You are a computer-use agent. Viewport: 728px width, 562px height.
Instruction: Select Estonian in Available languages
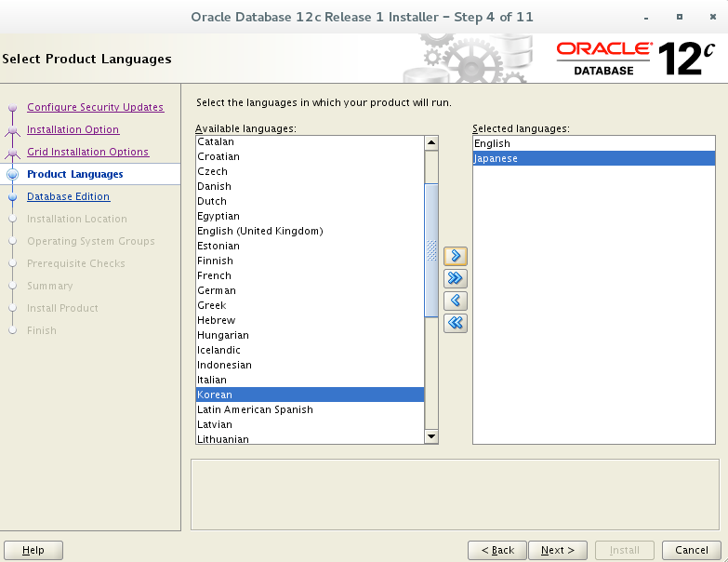310,246
